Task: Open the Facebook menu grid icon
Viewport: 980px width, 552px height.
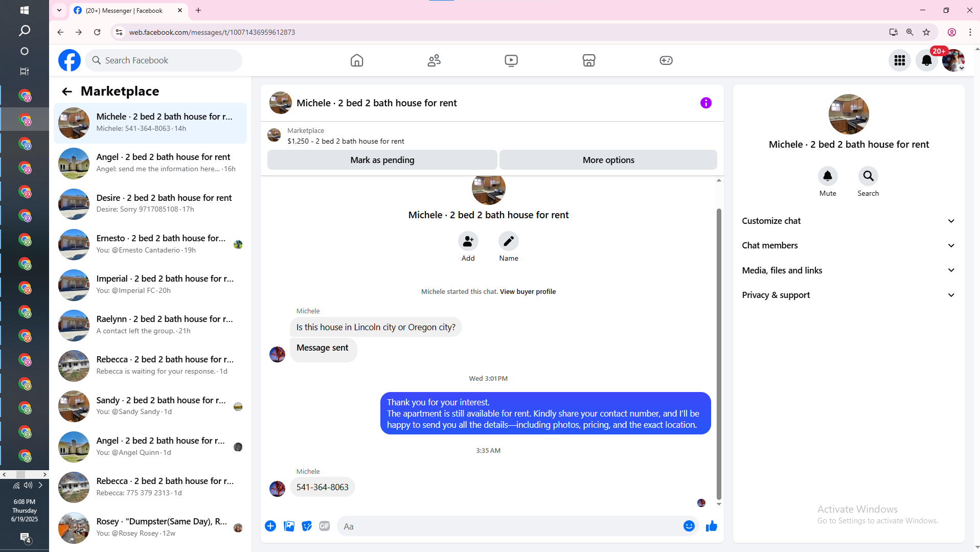Action: click(900, 60)
